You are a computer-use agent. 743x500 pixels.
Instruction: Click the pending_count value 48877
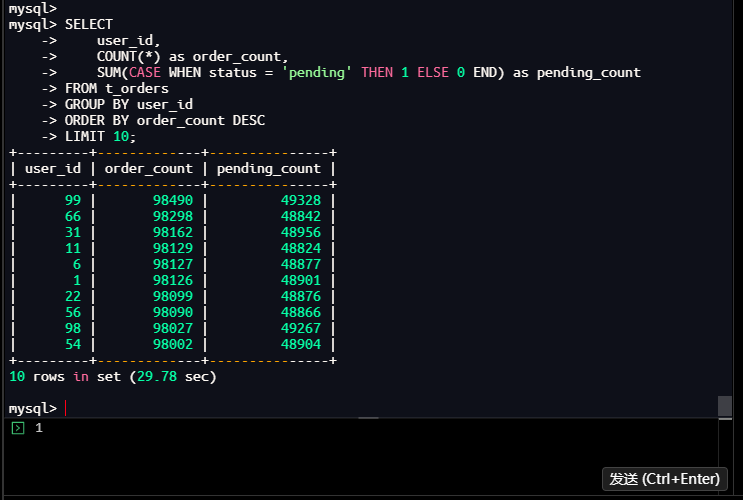coord(301,264)
